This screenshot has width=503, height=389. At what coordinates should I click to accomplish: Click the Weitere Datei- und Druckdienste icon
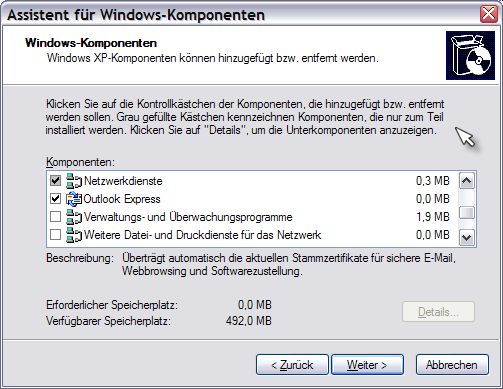[x=74, y=235]
